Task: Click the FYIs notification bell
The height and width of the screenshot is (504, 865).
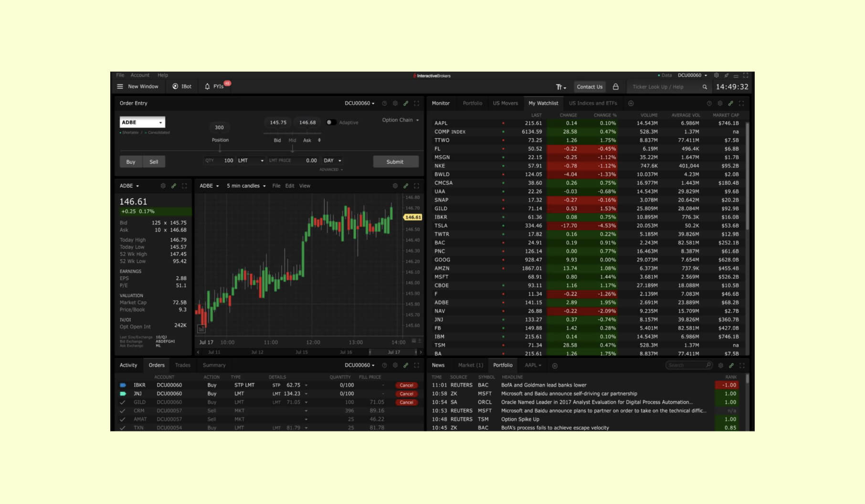Action: 207,86
